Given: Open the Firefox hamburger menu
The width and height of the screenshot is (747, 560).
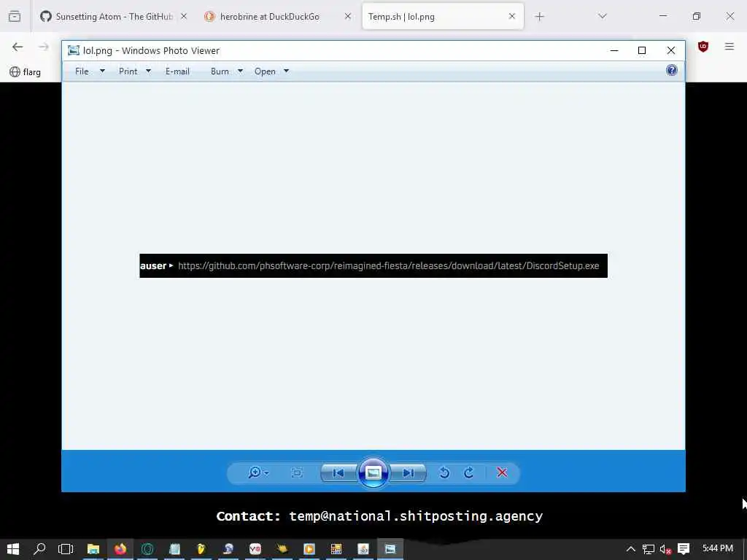Looking at the screenshot, I should pyautogui.click(x=729, y=47).
